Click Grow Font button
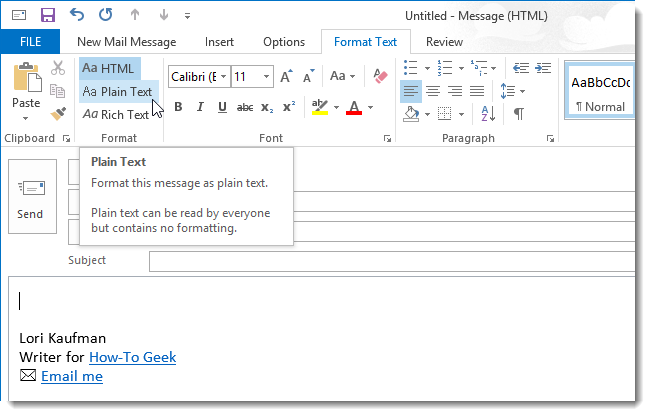This screenshot has width=650, height=416. pos(286,76)
